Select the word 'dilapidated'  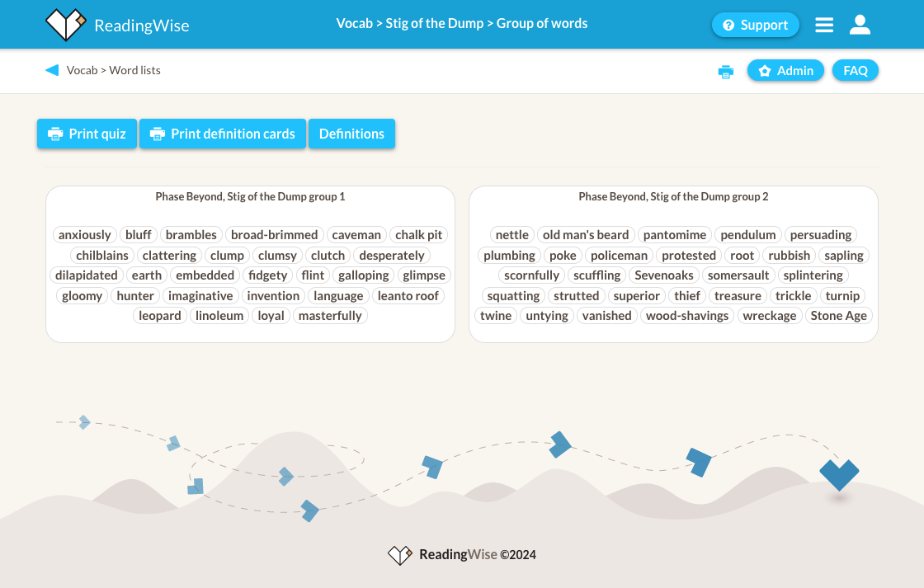87,275
